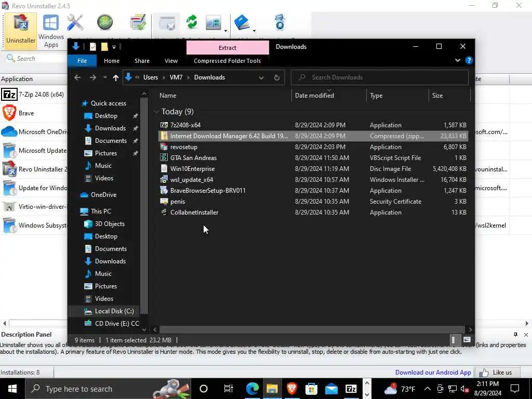Open Microsoft Store from the taskbar
Screen dimensions: 532x399
pyautogui.click(x=312, y=389)
